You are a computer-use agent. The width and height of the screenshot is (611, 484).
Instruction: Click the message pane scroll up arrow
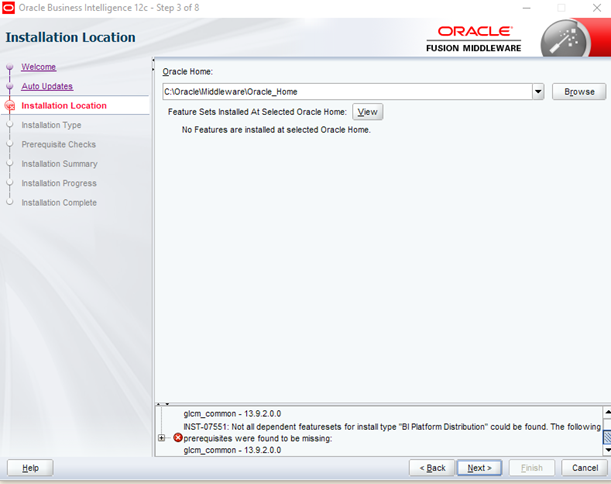point(607,412)
